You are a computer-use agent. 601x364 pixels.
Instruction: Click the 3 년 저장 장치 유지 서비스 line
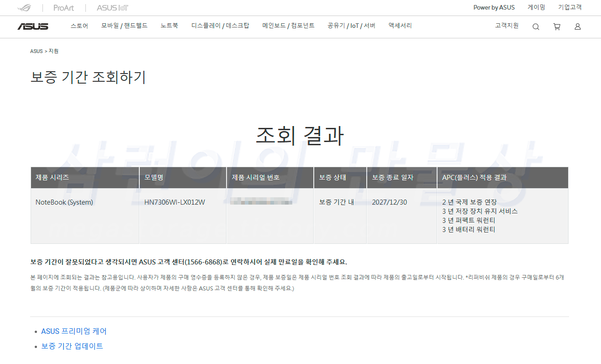[480, 211]
